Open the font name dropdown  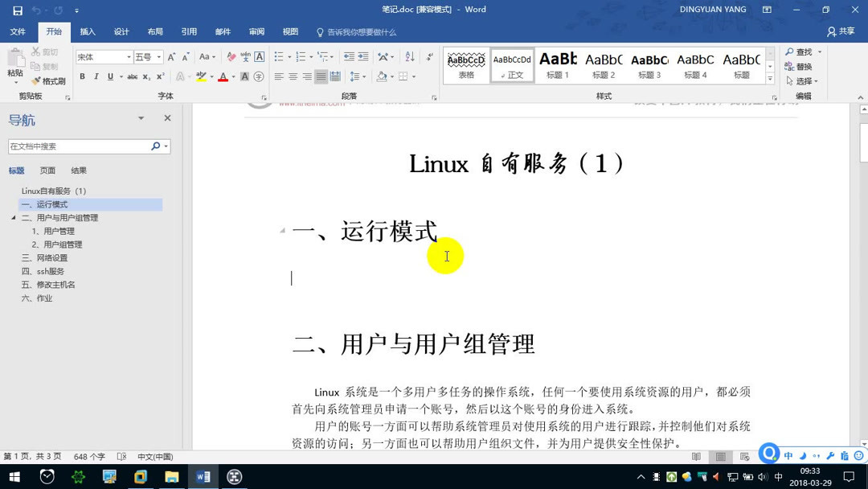(128, 56)
